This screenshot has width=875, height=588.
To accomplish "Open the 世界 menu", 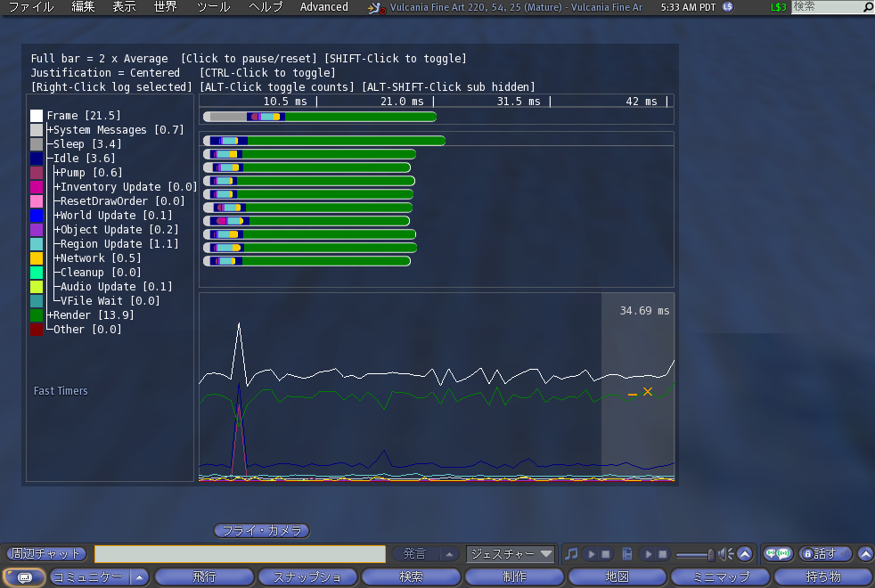I will [165, 7].
